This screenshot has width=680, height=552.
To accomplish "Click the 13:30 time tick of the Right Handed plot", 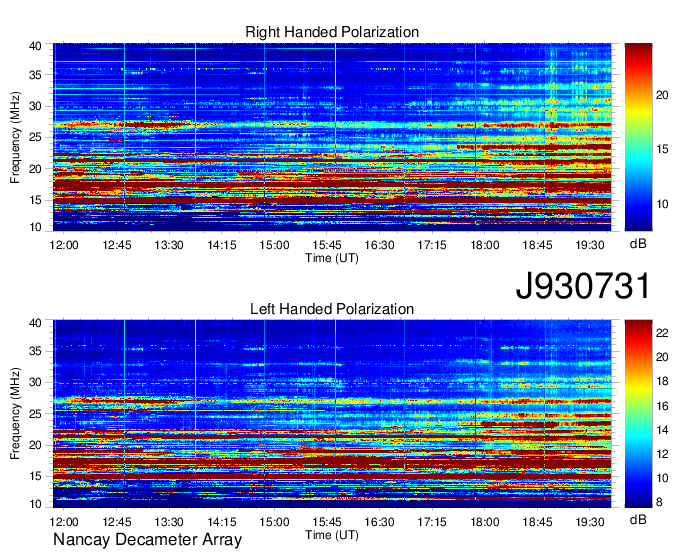I will pyautogui.click(x=169, y=245).
